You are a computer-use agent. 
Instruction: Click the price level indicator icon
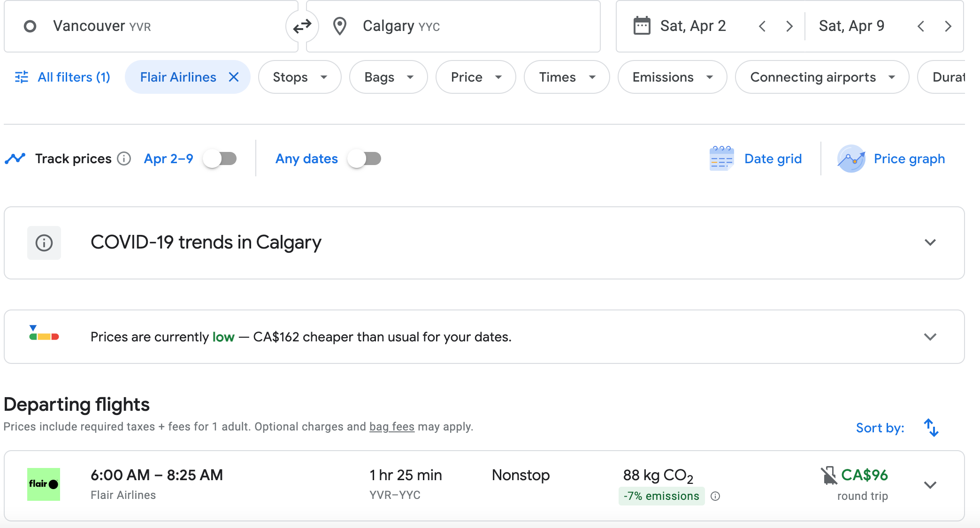(x=44, y=333)
